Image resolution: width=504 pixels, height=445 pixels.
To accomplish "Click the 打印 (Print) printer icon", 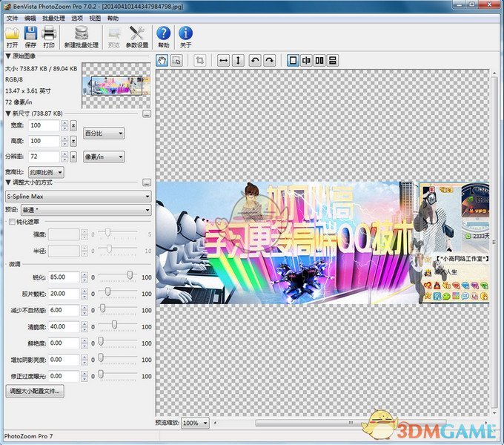I will pos(49,36).
